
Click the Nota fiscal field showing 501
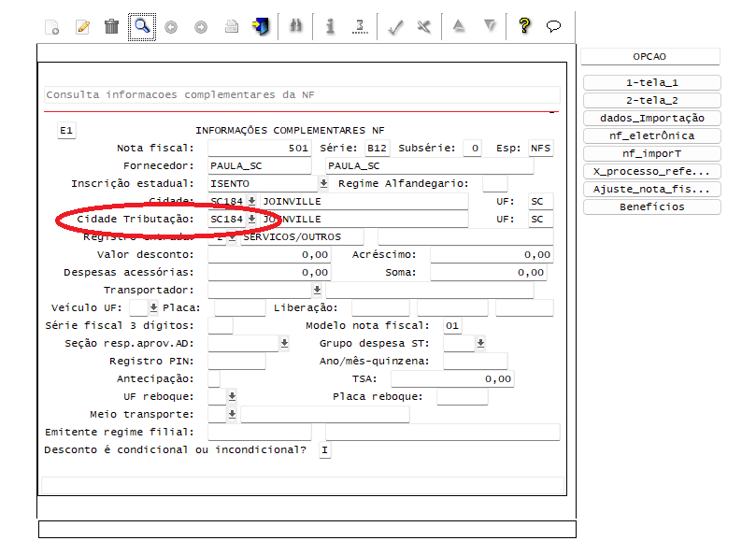point(260,148)
